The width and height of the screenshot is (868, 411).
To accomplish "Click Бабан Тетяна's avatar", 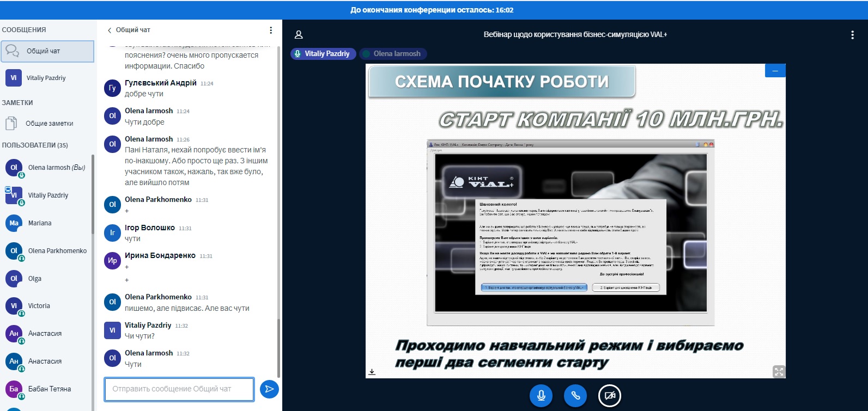I will tap(14, 389).
